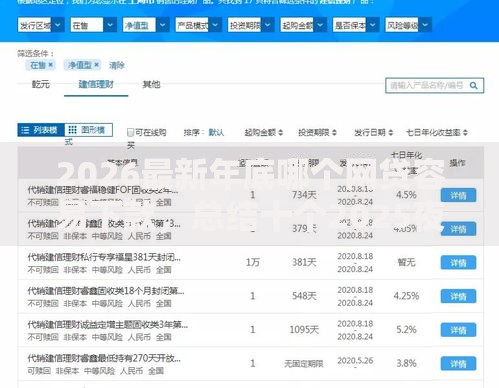Click product name 代销建信理财睿福稳健FOF固收类
499x388 pixels.
[103, 190]
